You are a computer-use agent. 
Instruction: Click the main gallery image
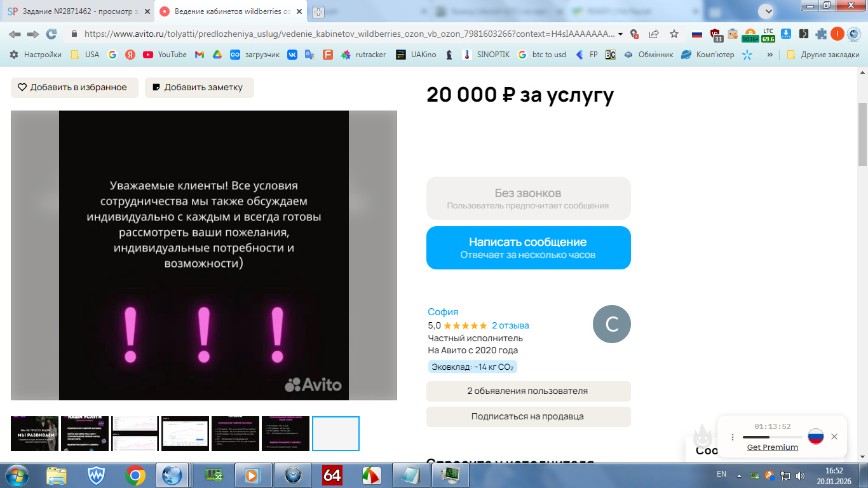coord(204,255)
